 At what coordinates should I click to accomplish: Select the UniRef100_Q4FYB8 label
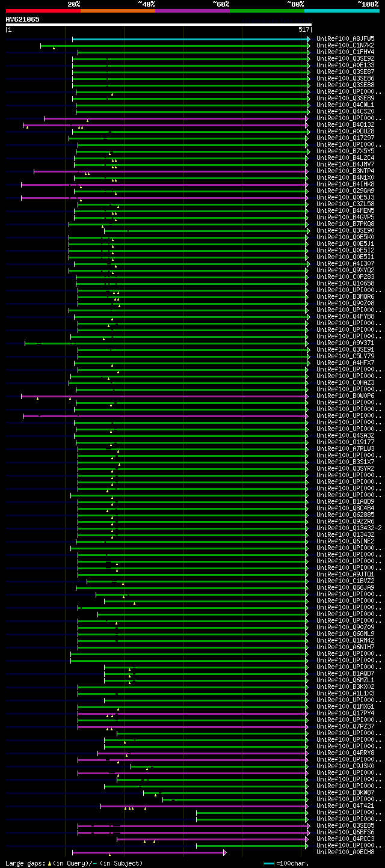coord(345,316)
